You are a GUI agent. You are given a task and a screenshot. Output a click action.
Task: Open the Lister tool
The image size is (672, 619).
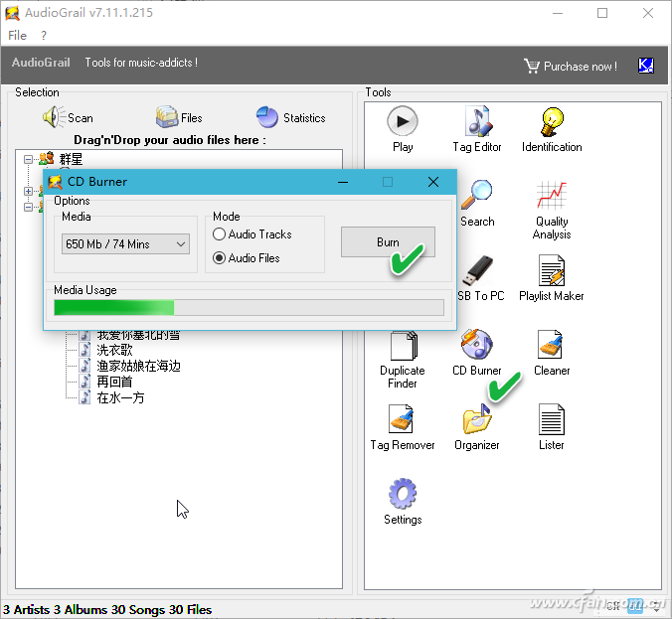coord(552,427)
